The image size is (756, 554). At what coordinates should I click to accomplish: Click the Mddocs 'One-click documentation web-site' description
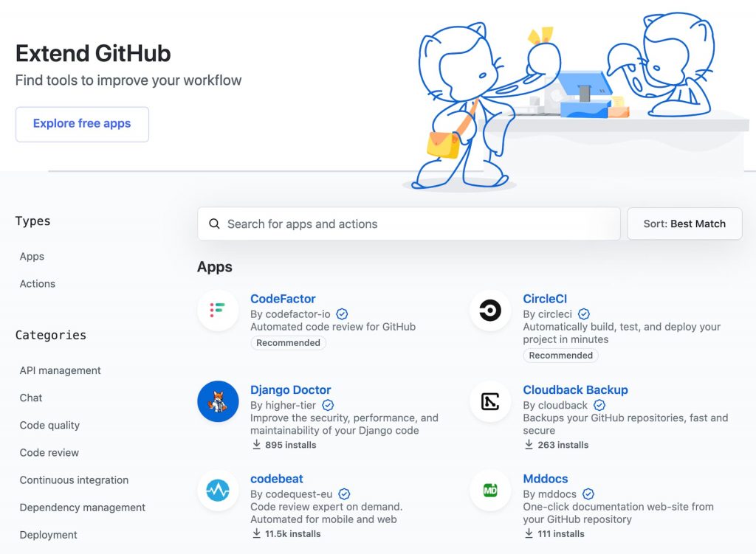click(618, 513)
